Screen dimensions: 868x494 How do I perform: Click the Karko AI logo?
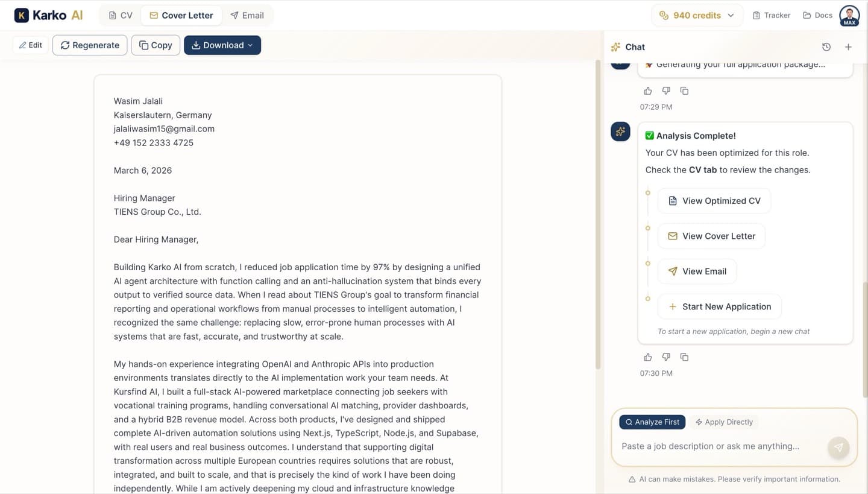[48, 14]
